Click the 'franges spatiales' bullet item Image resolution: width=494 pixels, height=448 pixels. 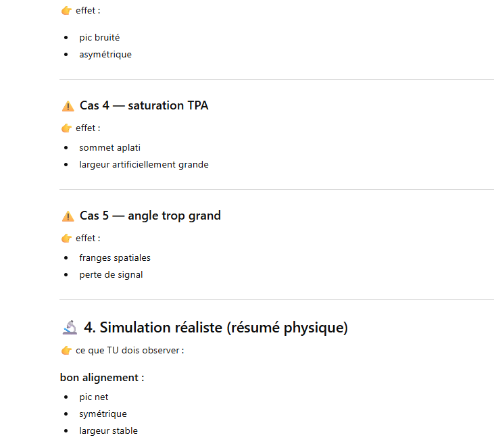click(115, 257)
